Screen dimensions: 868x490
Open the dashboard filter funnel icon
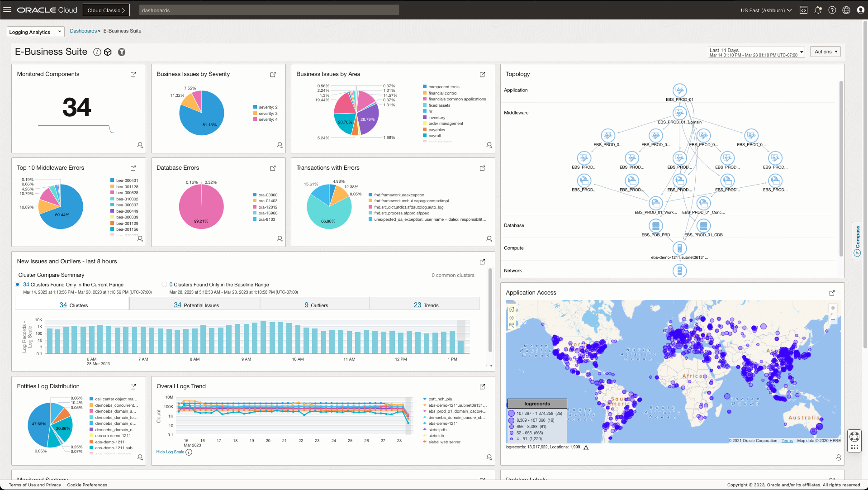[122, 52]
